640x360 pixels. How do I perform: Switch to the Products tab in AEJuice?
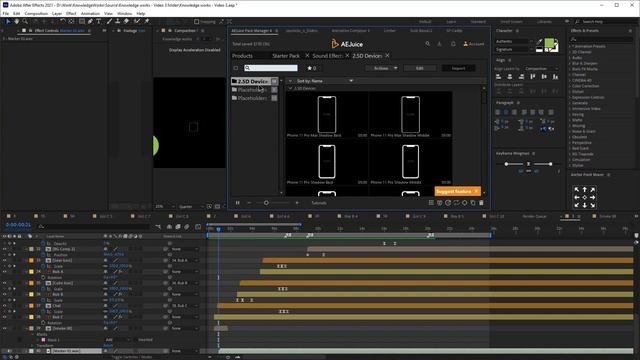coord(242,56)
